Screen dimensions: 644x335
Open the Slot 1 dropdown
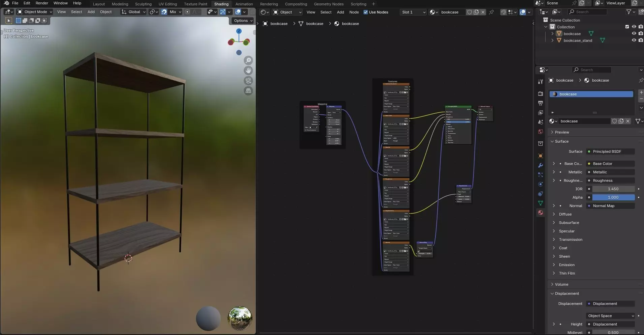pyautogui.click(x=413, y=12)
